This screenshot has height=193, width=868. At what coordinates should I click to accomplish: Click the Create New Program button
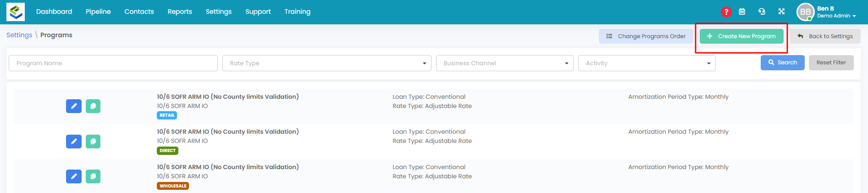coord(741,36)
